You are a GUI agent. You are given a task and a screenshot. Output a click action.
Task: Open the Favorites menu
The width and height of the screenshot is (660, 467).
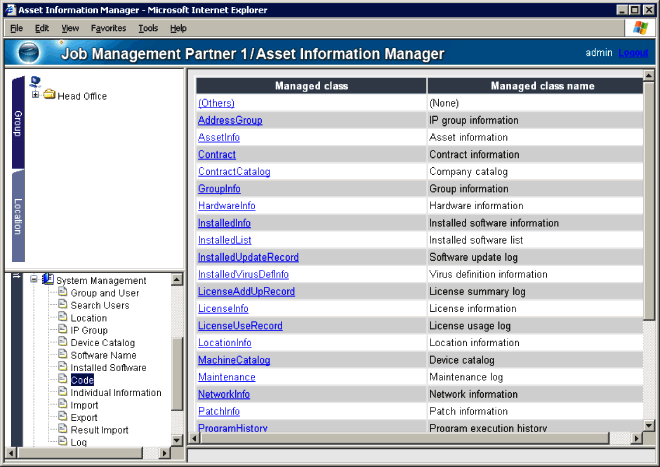108,28
